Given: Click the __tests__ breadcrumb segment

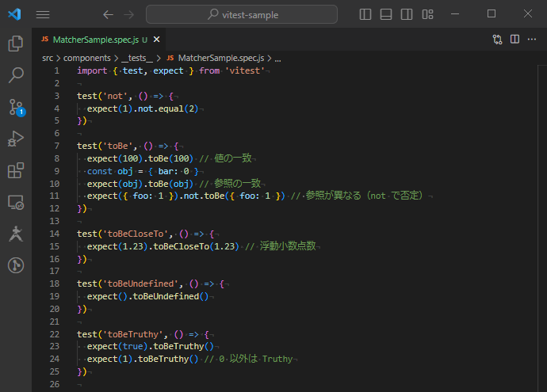Looking at the screenshot, I should 137,58.
